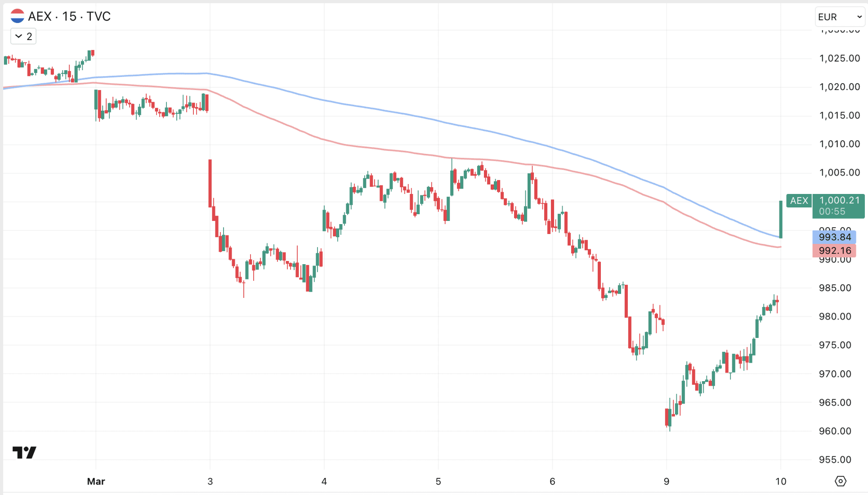The height and width of the screenshot is (495, 868).
Task: Select the red 992.16 moving average label
Action: click(x=835, y=251)
